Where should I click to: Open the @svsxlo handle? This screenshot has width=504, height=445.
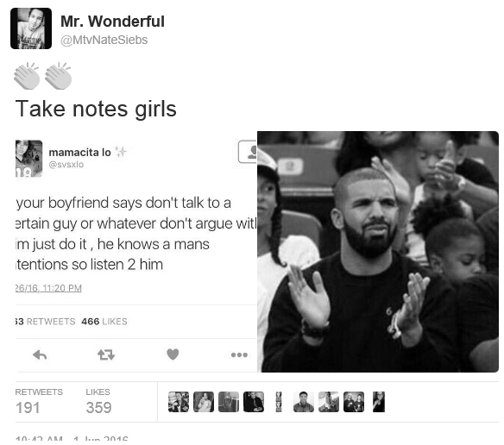pyautogui.click(x=66, y=165)
